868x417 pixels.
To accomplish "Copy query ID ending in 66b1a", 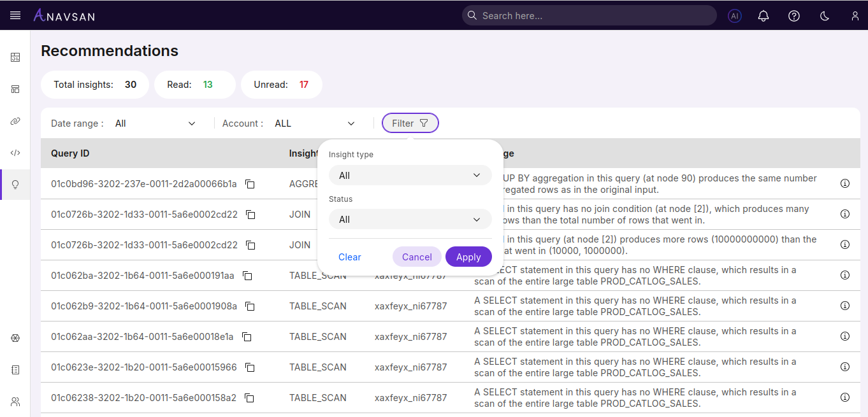I will [x=250, y=184].
